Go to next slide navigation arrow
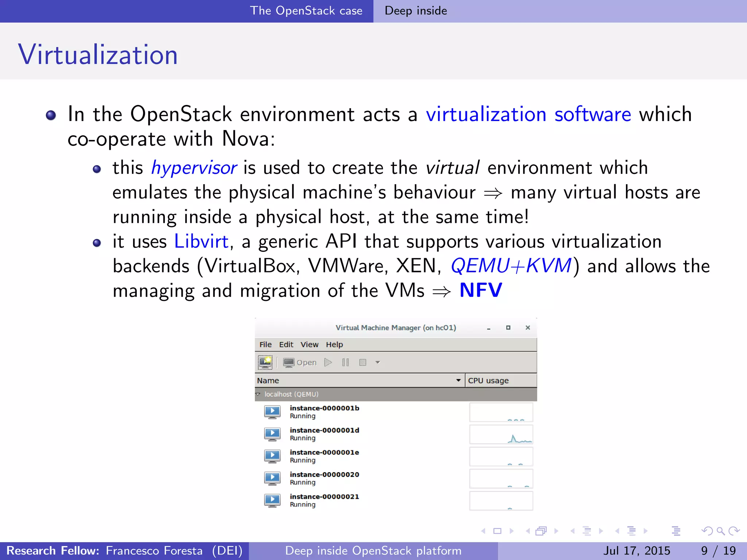 click(x=511, y=531)
